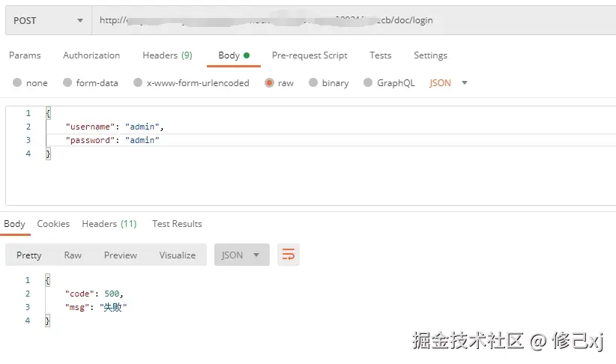Choose the GraphQL body type
This screenshot has height=364, width=616.
[369, 83]
